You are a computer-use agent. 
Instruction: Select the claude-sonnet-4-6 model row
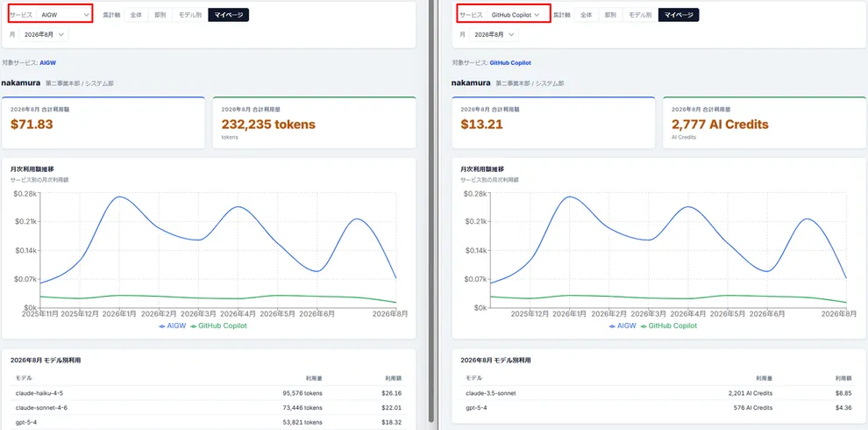(209, 408)
